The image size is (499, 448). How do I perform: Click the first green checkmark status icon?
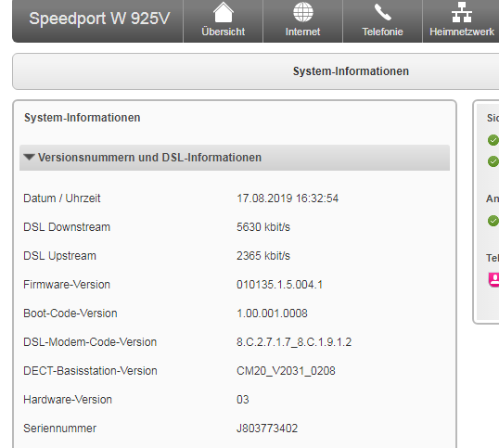[493, 140]
